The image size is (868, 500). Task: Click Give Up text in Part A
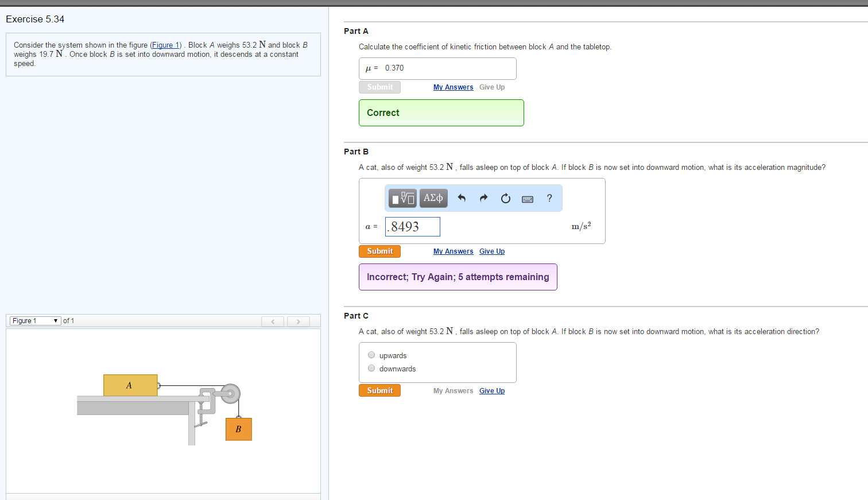coord(492,87)
